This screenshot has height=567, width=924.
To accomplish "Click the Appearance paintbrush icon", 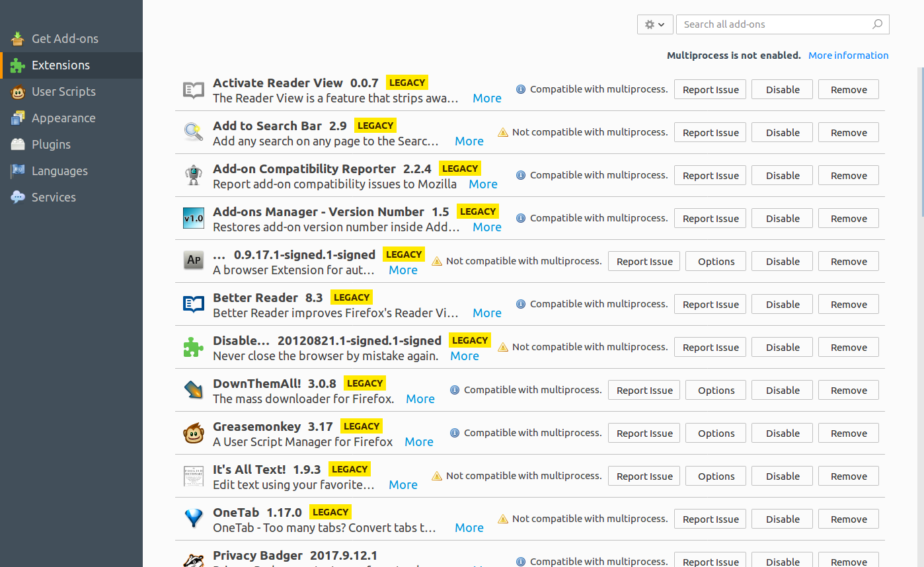I will (x=18, y=118).
